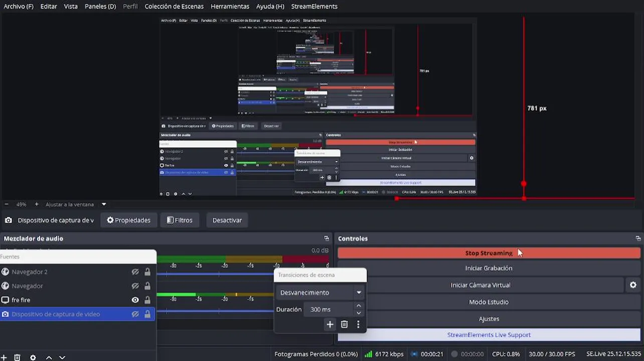The height and width of the screenshot is (361, 644).
Task: Open the preview scaling dropdown arrow
Action: click(104, 204)
